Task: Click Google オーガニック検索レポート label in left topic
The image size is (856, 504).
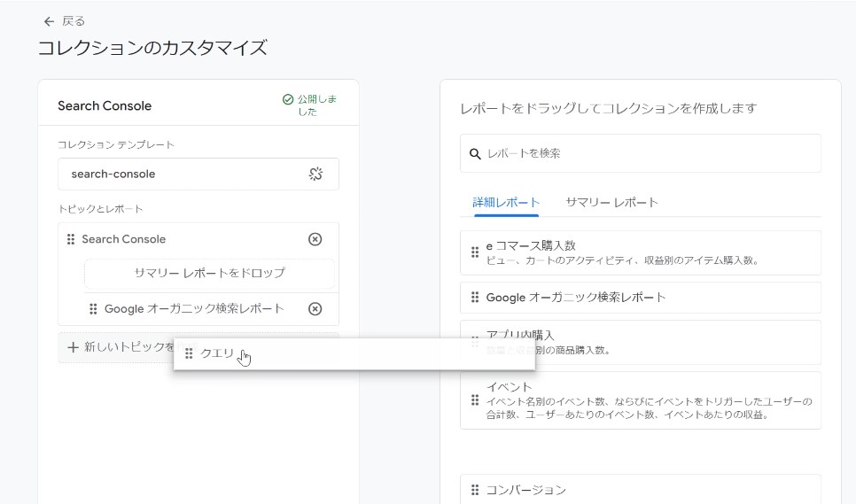Action: (194, 309)
